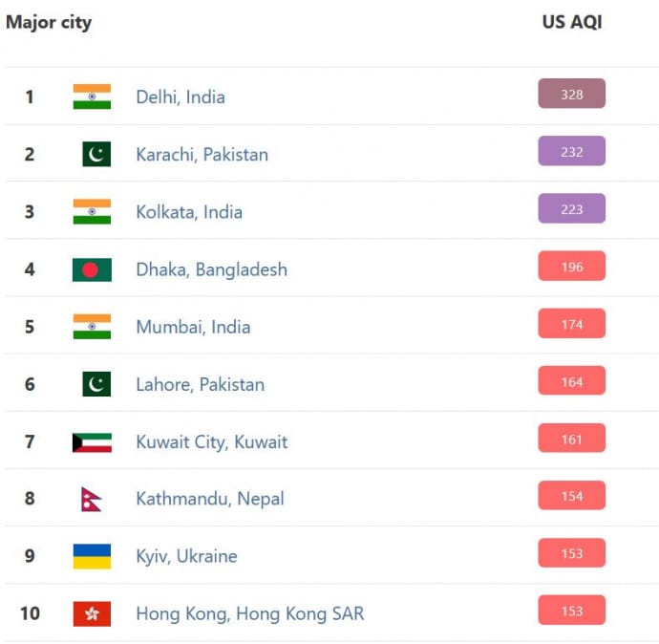
Task: Go to Kathmandu, Nepal page
Action: tap(209, 499)
